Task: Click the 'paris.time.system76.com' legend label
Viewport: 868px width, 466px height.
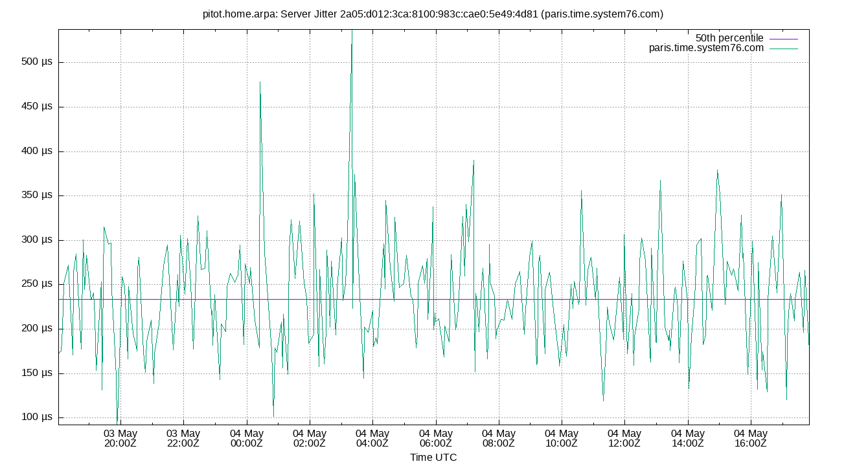Action: tap(707, 48)
